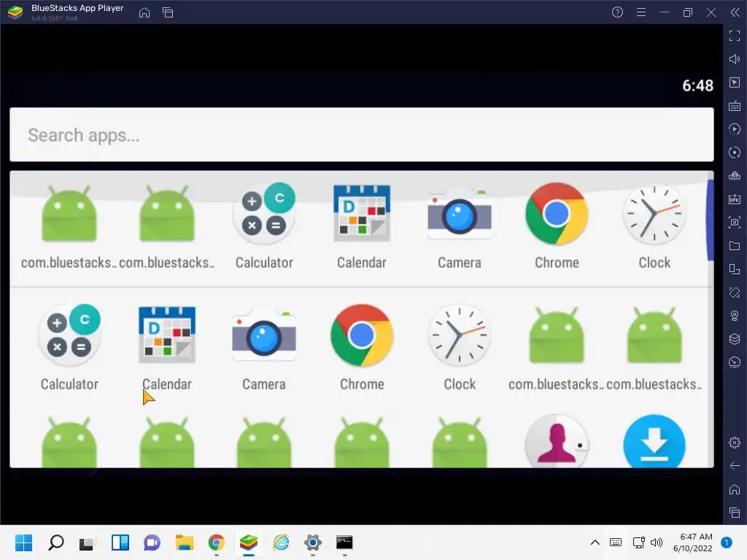Open the Command Prompt taskbar icon
The image size is (747, 560).
pyautogui.click(x=344, y=542)
